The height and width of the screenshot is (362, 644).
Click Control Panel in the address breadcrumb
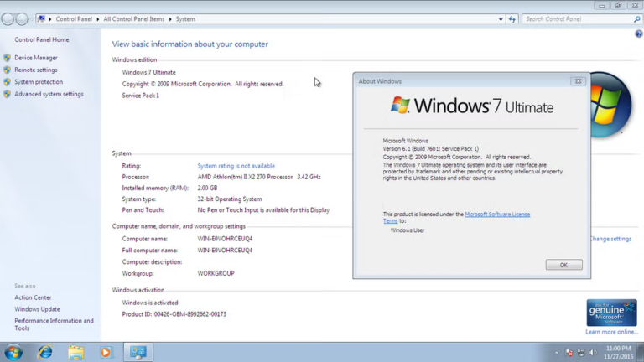pos(74,19)
